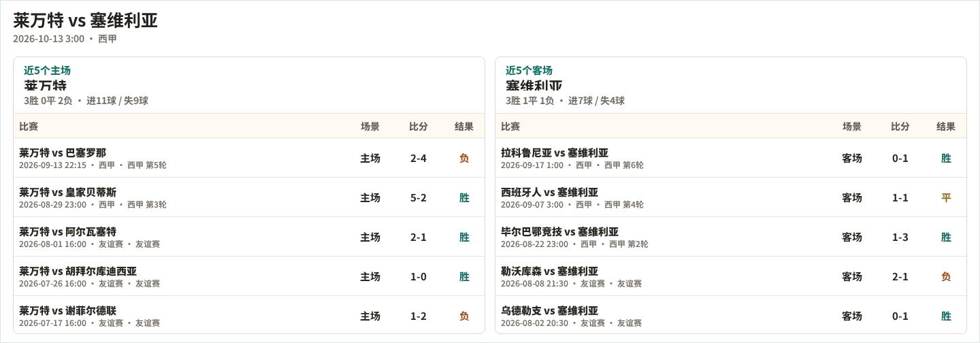Viewport: 980px width, 343px height.
Task: Open the match 乌德勒支 vs 塞维利亚
Action: click(x=549, y=310)
